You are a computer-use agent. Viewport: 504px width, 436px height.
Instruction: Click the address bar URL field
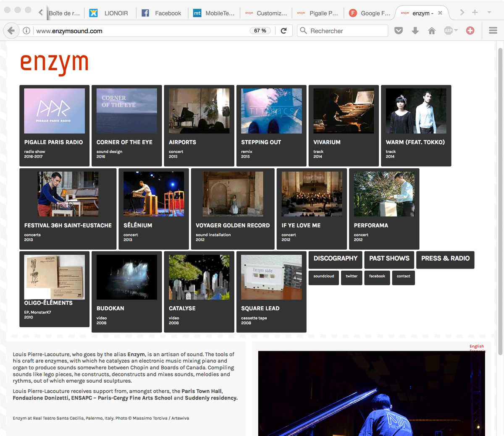[x=141, y=31]
